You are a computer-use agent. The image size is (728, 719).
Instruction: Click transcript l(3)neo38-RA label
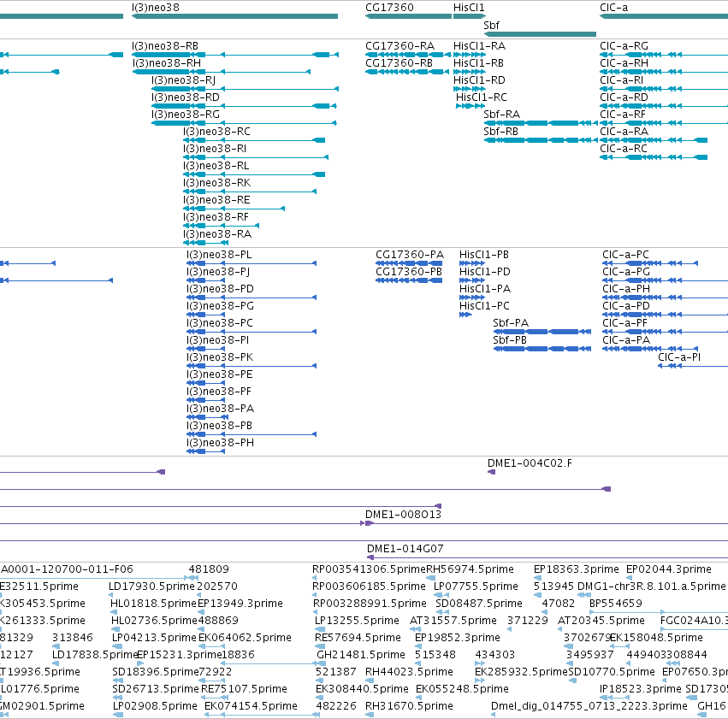tap(217, 234)
